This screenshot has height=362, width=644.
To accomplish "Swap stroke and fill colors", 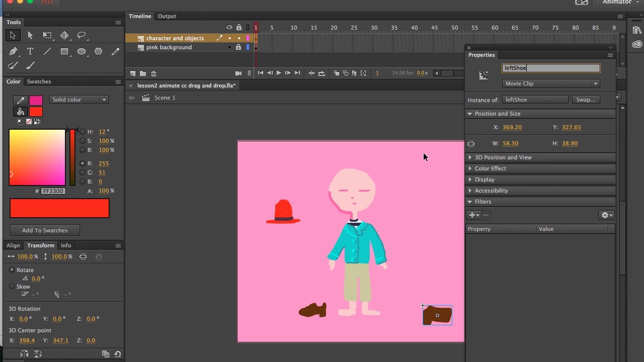I will [37, 122].
